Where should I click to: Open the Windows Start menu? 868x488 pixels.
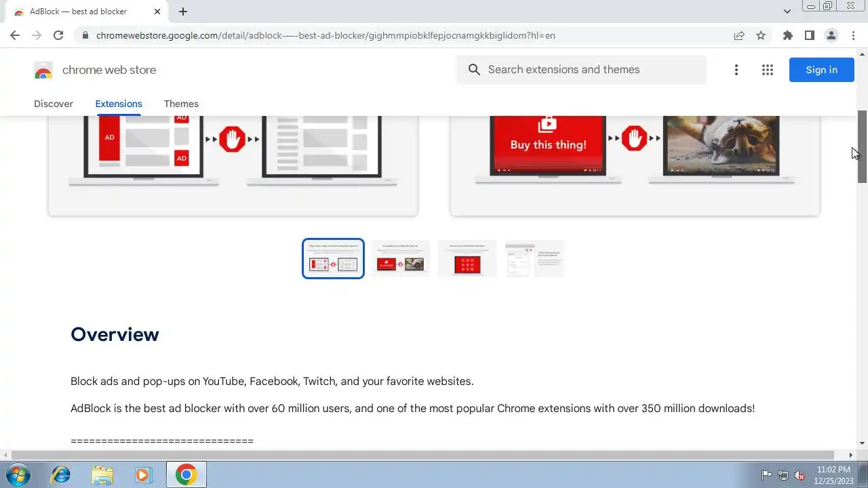point(18,474)
